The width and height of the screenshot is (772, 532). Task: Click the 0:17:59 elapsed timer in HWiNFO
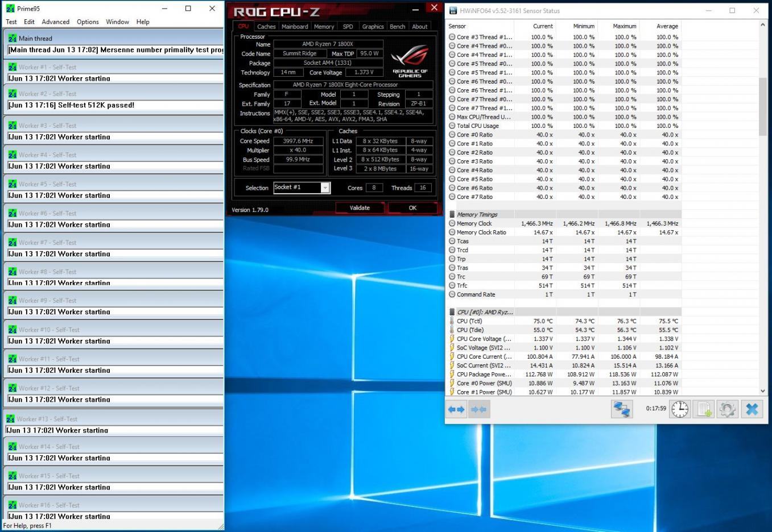coord(656,409)
